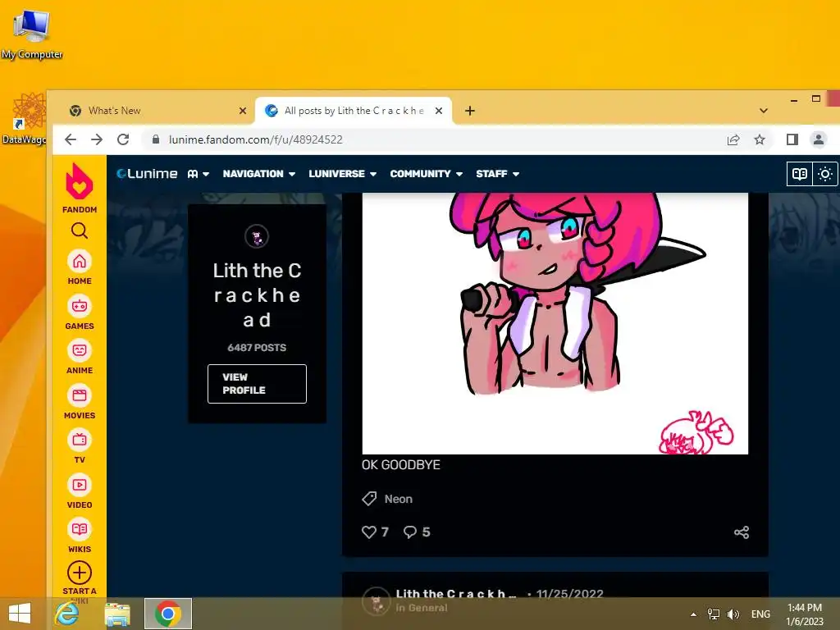Expand the Staff dropdown menu
Image resolution: width=840 pixels, height=630 pixels.
498,174
